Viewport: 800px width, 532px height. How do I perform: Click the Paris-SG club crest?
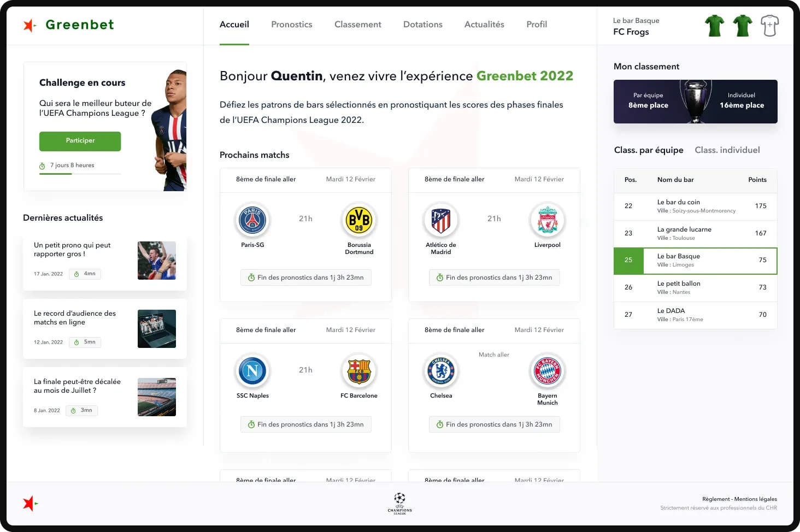tap(252, 220)
